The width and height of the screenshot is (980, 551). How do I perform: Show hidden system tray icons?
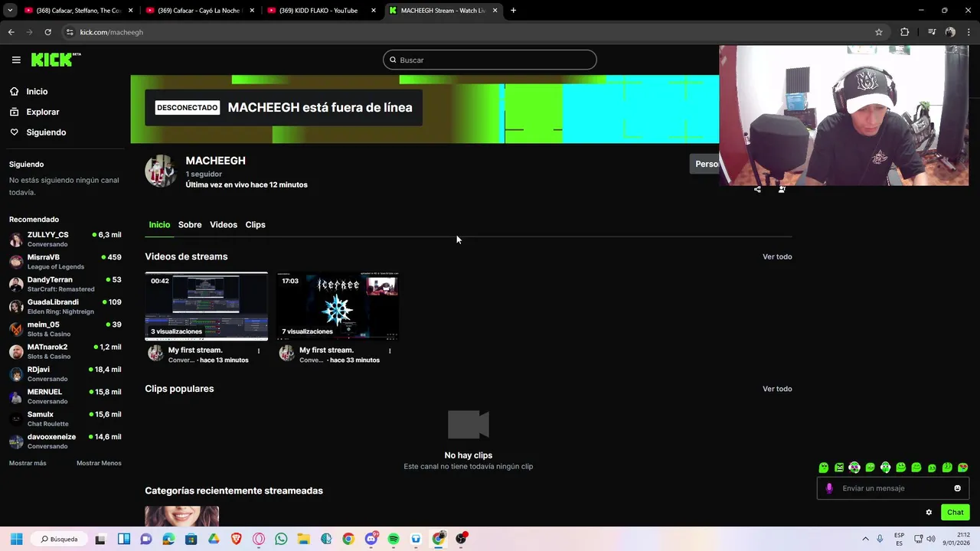pyautogui.click(x=865, y=539)
